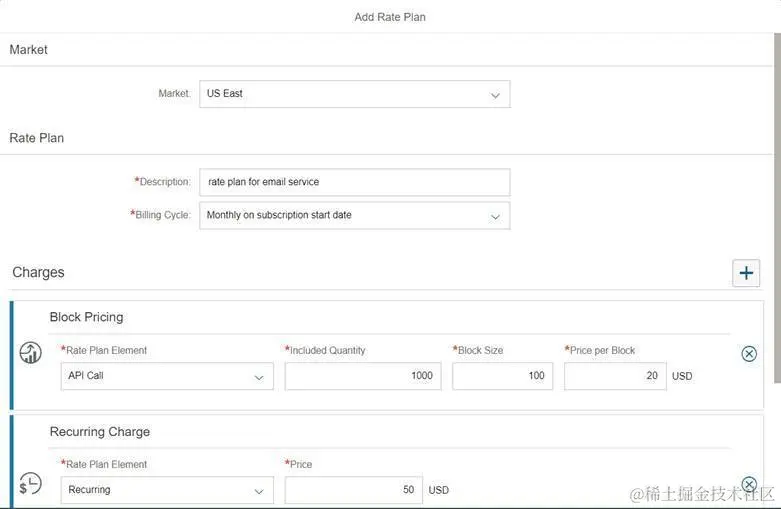Click the Recurring Charge dollar-clock icon
This screenshot has height=509, width=781.
point(30,484)
